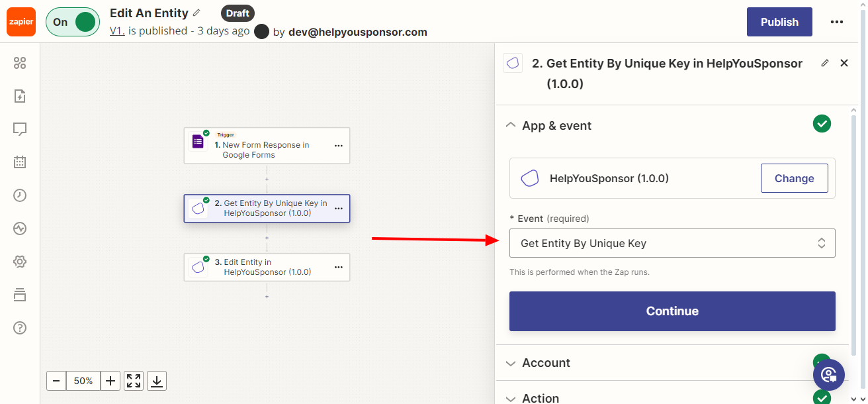868x404 pixels.
Task: Edit the Zap title with pencil icon
Action: tap(196, 13)
